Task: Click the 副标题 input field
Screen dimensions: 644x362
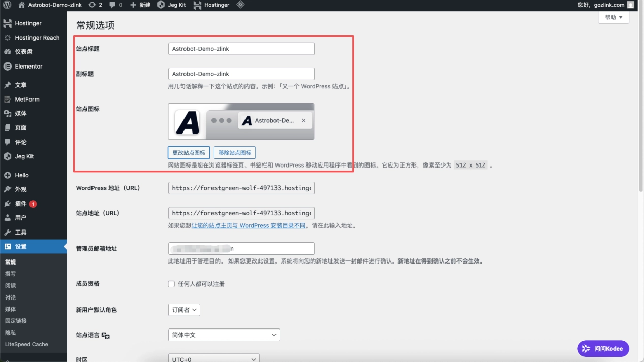Action: click(241, 74)
